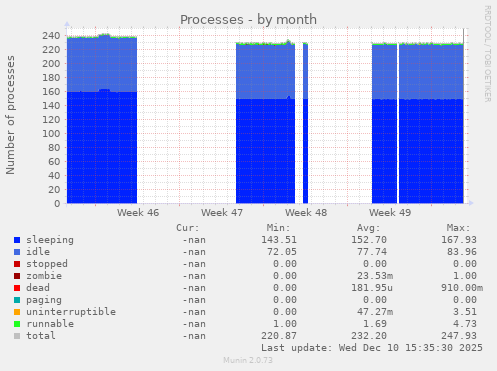Click the 'paging' legend label
The width and height of the screenshot is (497, 371).
[44, 300]
